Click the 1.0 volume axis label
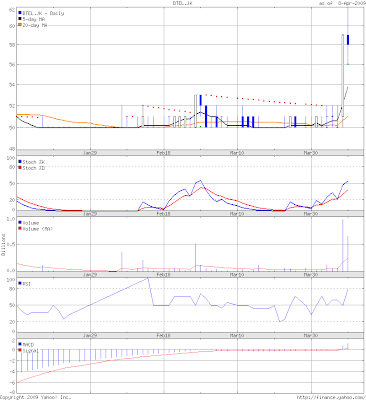 pyautogui.click(x=11, y=219)
